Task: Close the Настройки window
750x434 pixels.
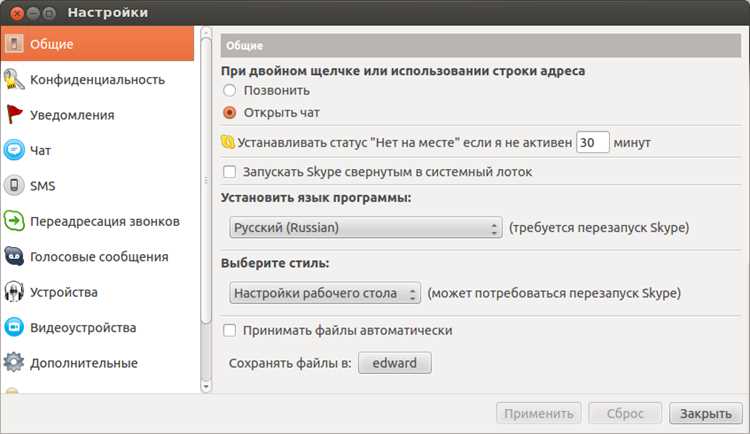Action: [x=17, y=13]
